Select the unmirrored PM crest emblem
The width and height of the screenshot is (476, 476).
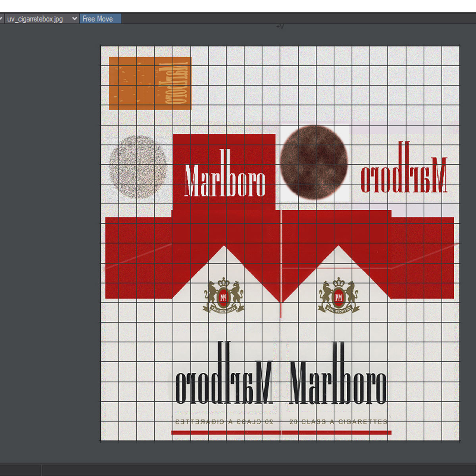(338, 295)
